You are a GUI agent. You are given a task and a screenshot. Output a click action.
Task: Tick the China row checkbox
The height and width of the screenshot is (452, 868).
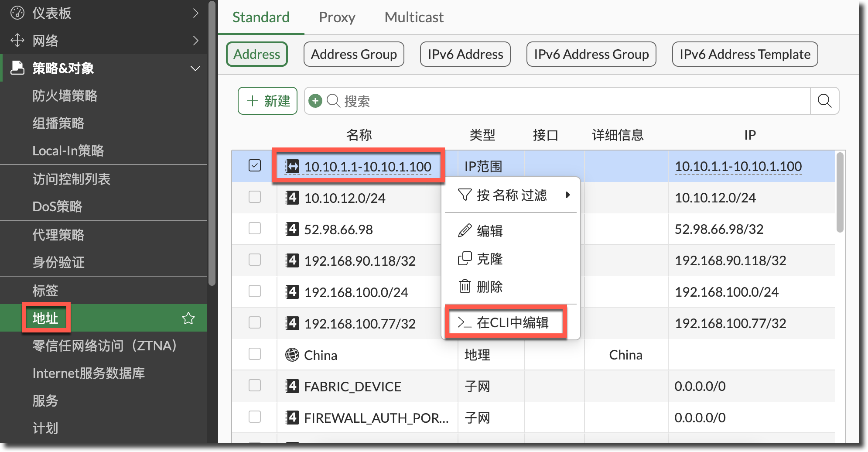[255, 354]
